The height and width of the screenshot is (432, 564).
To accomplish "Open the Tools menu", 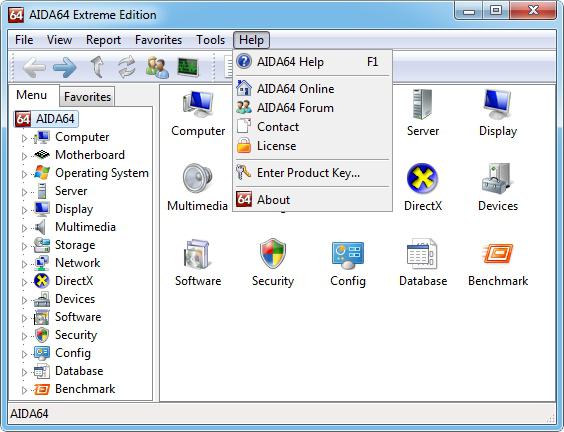I will [x=210, y=40].
